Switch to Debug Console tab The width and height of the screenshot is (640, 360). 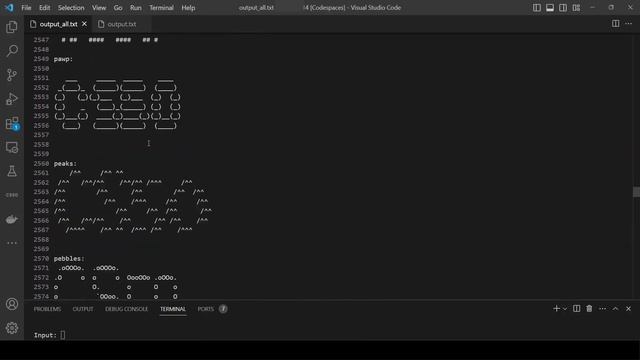pos(127,309)
